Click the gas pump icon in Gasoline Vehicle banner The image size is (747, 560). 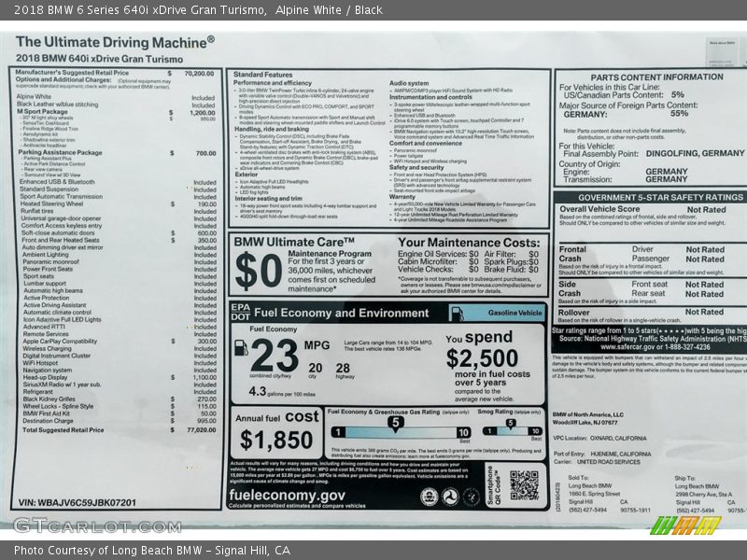pos(457,314)
